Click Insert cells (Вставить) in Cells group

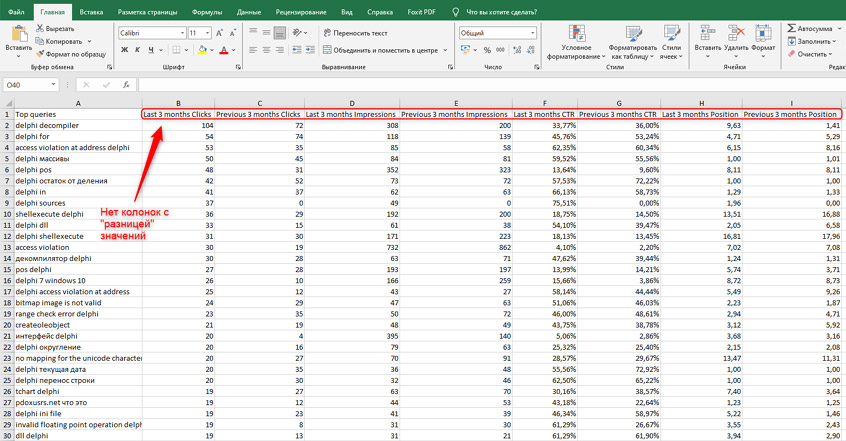coord(707,39)
